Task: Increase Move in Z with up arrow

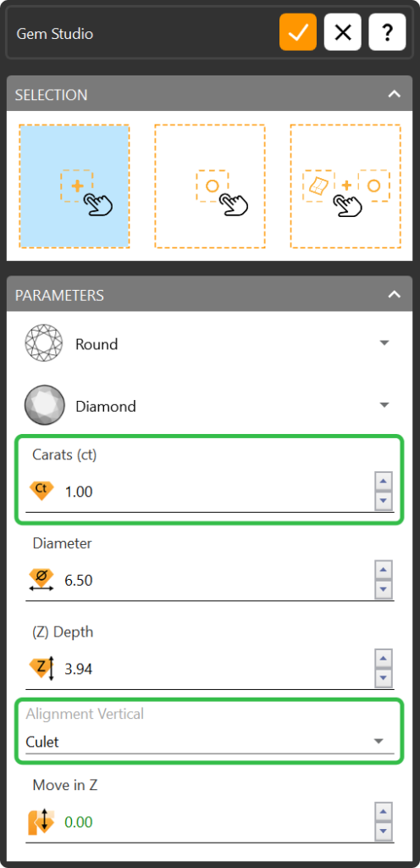Action: (x=383, y=812)
